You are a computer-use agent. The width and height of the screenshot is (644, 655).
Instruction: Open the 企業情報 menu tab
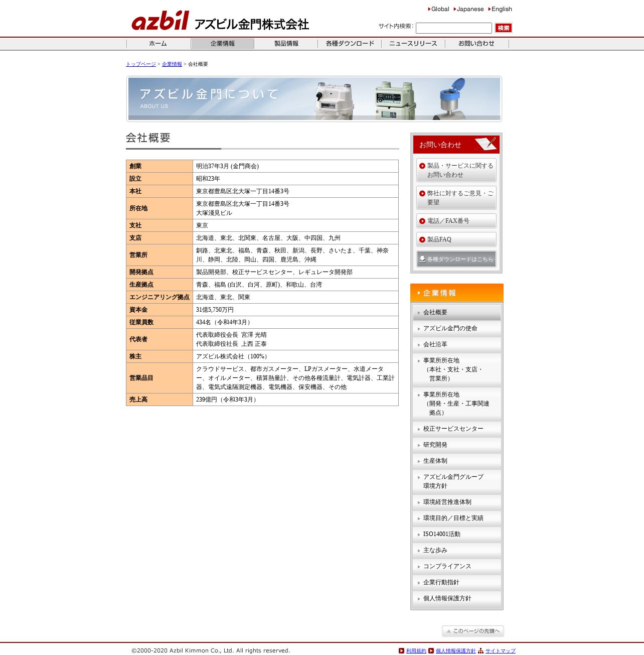pyautogui.click(x=222, y=44)
